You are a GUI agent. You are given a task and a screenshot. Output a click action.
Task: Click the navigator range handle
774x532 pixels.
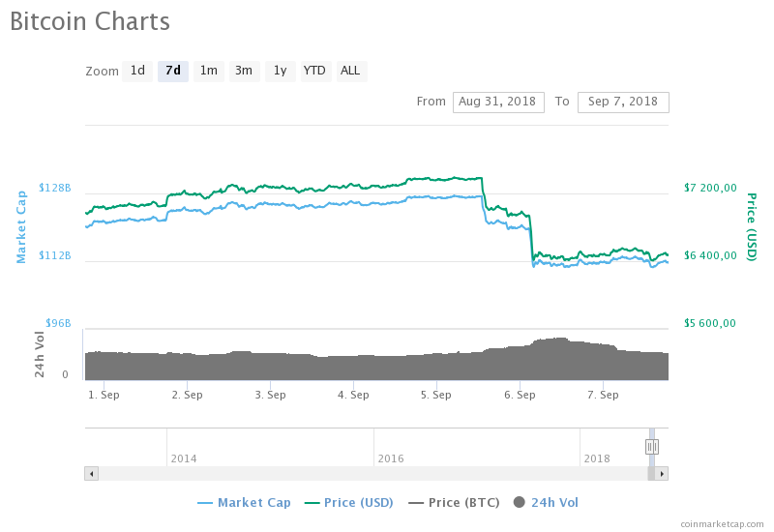click(x=652, y=446)
